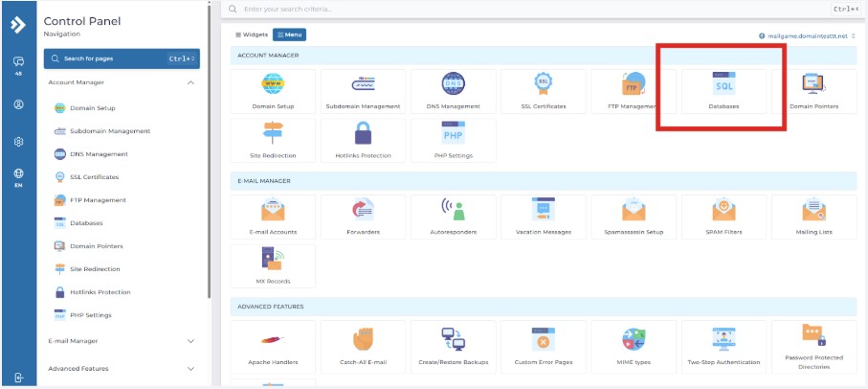Open the Databases SQL icon tile
The width and height of the screenshot is (868, 389).
[723, 85]
